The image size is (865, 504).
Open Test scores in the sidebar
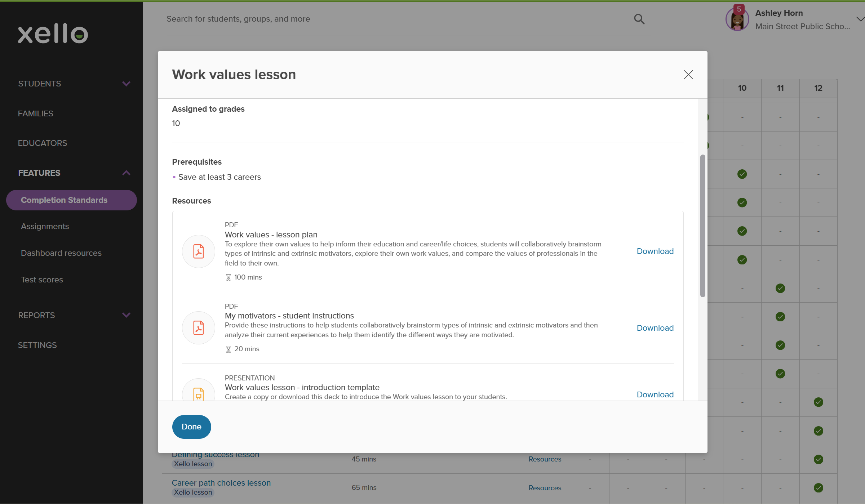click(x=42, y=280)
